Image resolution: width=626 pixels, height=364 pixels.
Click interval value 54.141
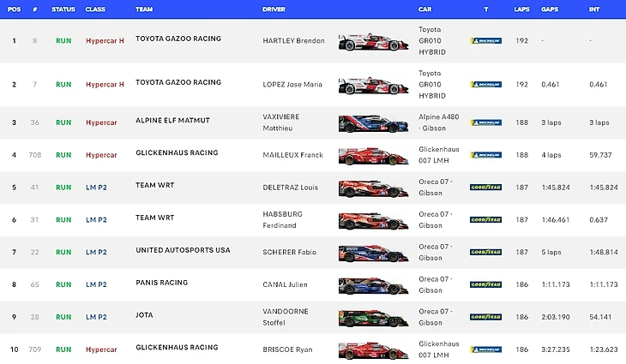tap(600, 317)
